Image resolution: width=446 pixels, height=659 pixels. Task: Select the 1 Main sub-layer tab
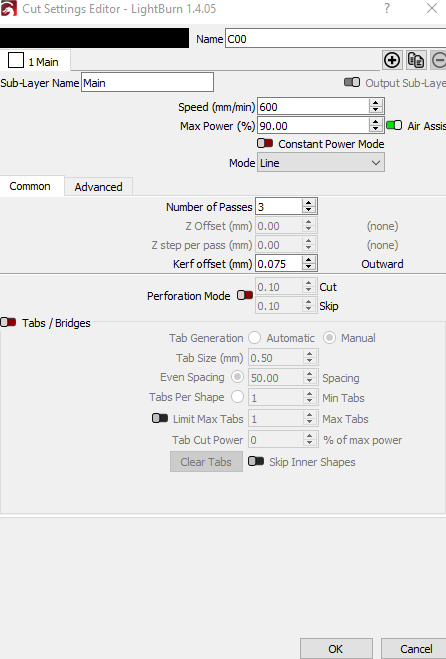pos(35,61)
